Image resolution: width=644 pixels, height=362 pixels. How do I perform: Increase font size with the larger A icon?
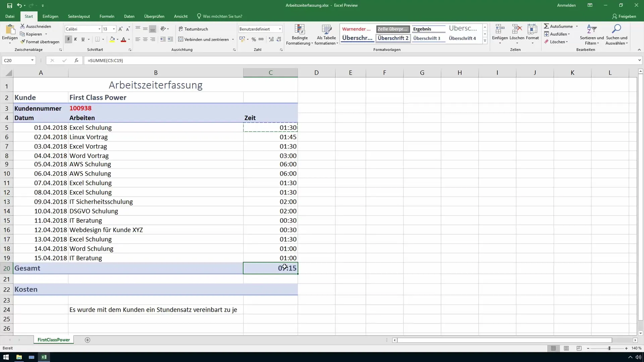pyautogui.click(x=120, y=29)
